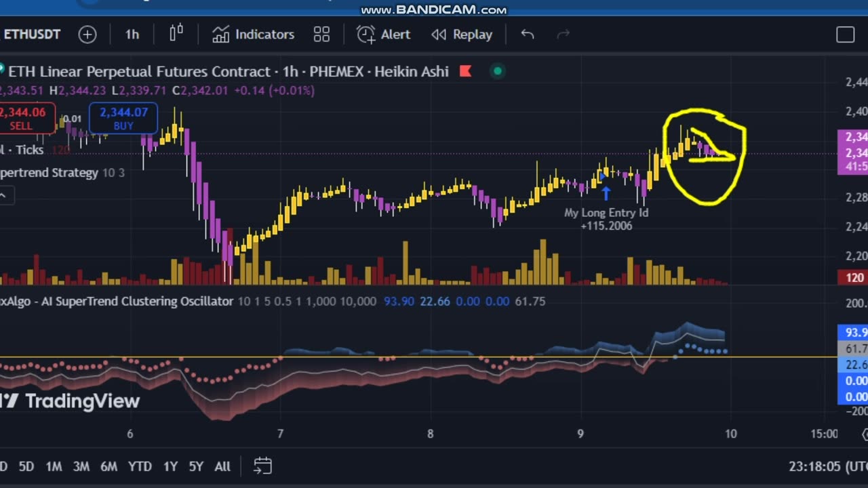The height and width of the screenshot is (488, 868).
Task: Set range to 6M
Action: pyautogui.click(x=108, y=466)
